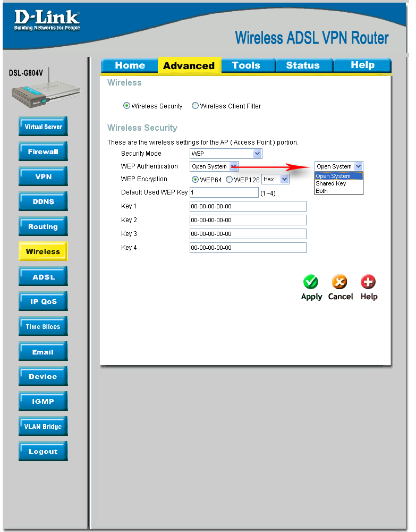Select Open System option in list

[x=339, y=176]
